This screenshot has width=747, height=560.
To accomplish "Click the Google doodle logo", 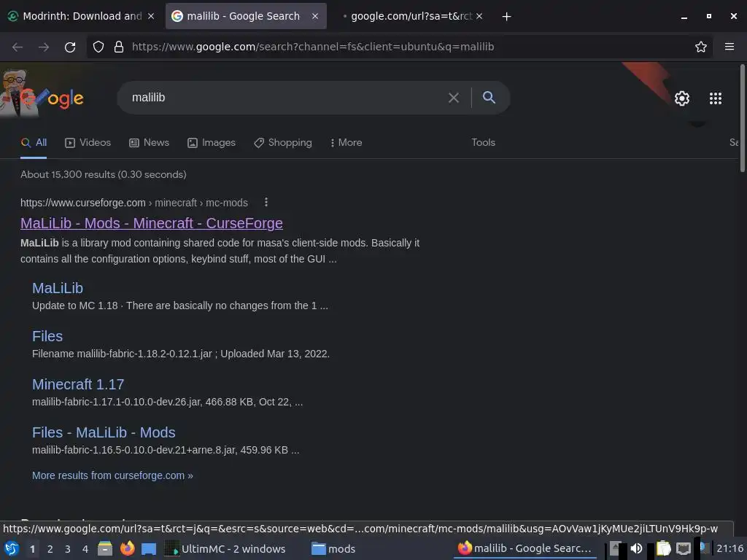I will point(42,94).
